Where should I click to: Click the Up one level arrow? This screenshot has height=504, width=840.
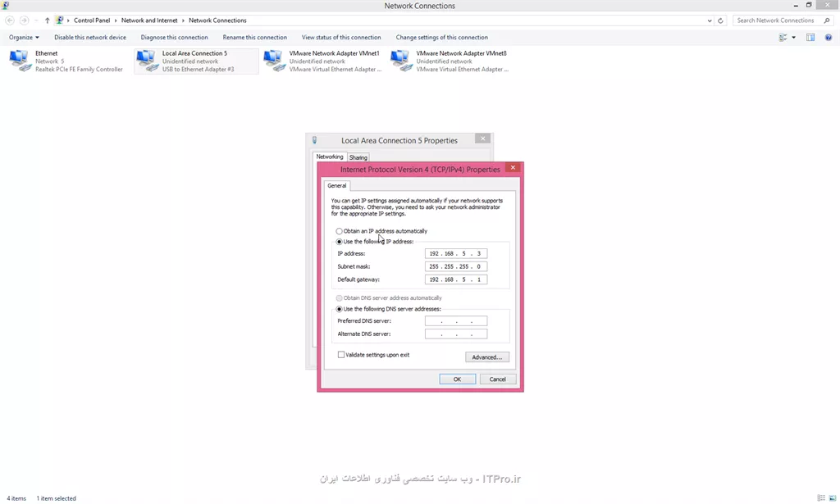[47, 20]
